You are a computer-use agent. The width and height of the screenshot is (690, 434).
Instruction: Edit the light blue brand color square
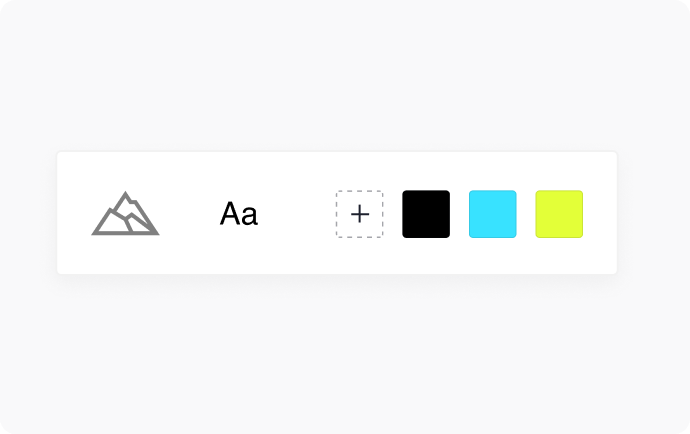click(x=492, y=214)
